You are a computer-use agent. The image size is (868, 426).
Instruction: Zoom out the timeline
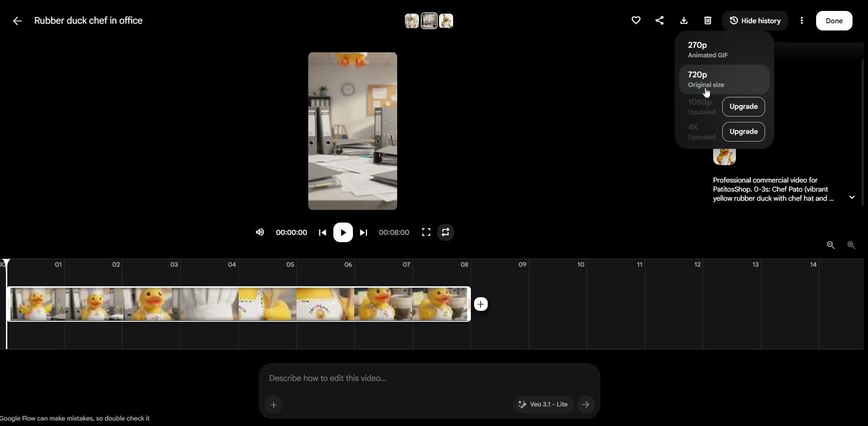click(831, 245)
